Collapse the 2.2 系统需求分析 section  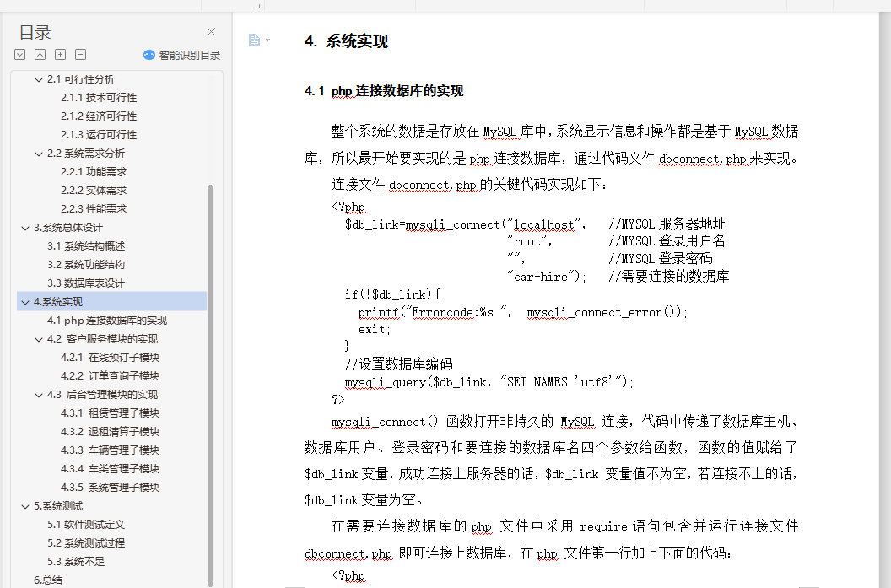39,154
